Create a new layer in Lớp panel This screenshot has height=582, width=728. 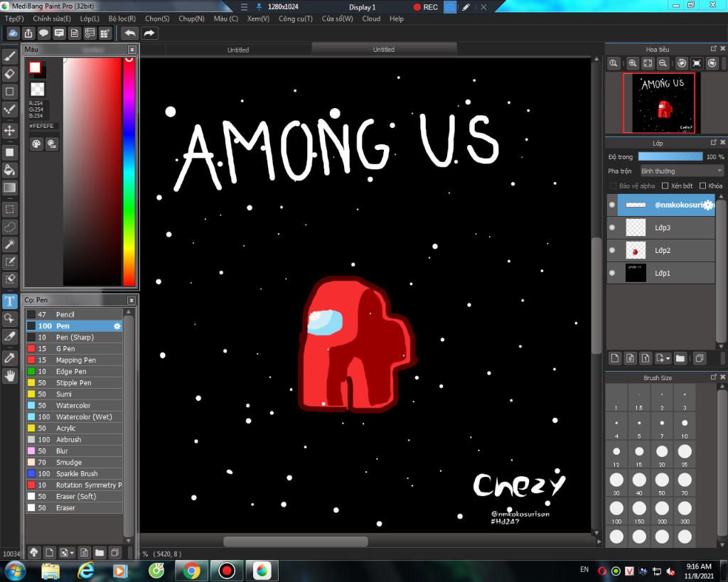click(615, 358)
